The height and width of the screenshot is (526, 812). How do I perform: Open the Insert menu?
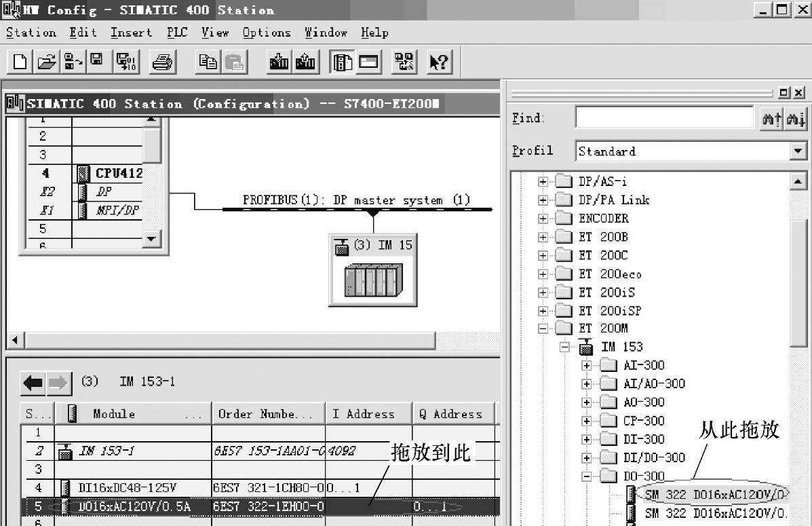click(131, 33)
